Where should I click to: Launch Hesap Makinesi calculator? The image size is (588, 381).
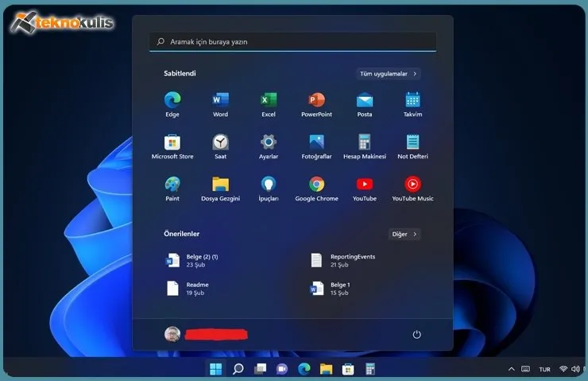365,146
